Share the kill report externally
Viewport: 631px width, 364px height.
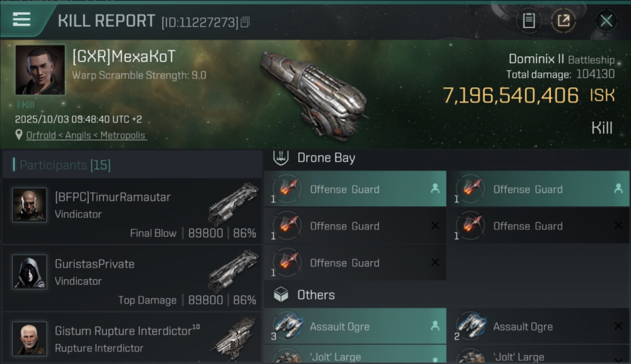click(564, 20)
